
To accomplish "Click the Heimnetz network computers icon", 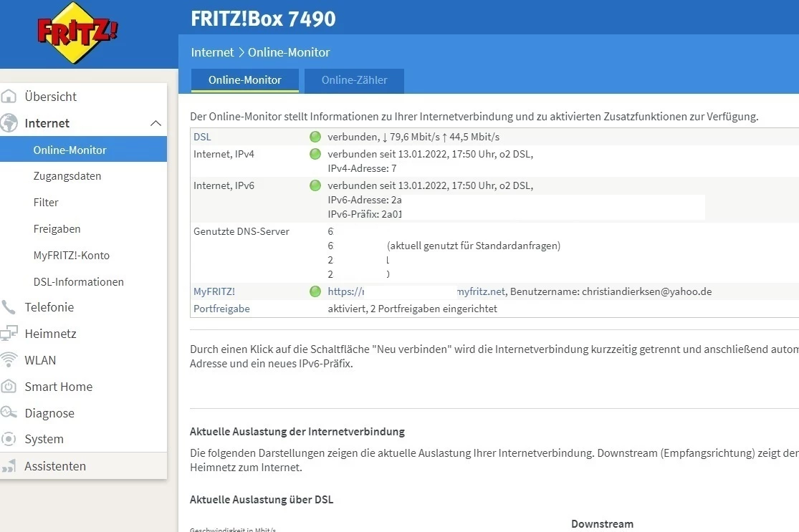I will [x=9, y=334].
